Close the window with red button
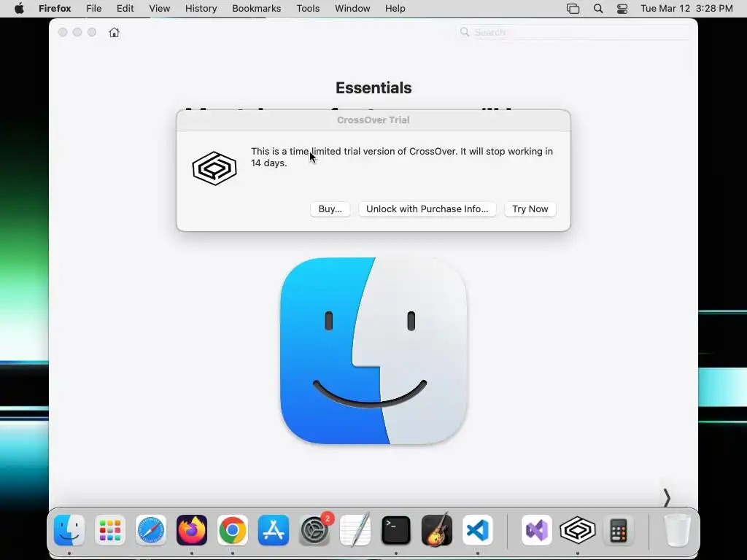 tap(63, 32)
